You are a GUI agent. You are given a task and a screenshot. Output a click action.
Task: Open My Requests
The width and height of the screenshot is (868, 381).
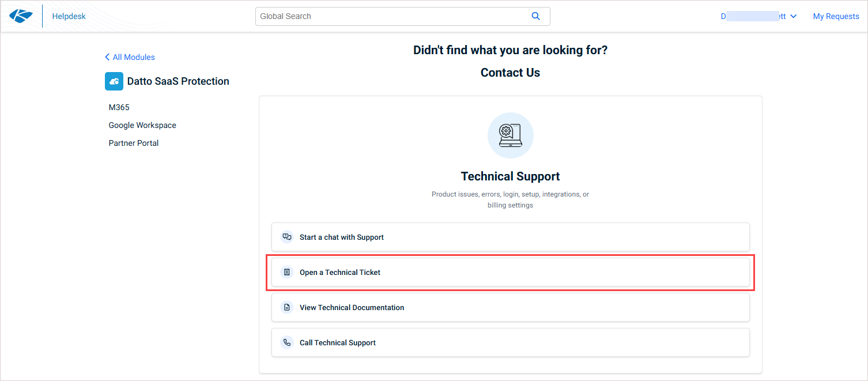pyautogui.click(x=836, y=16)
